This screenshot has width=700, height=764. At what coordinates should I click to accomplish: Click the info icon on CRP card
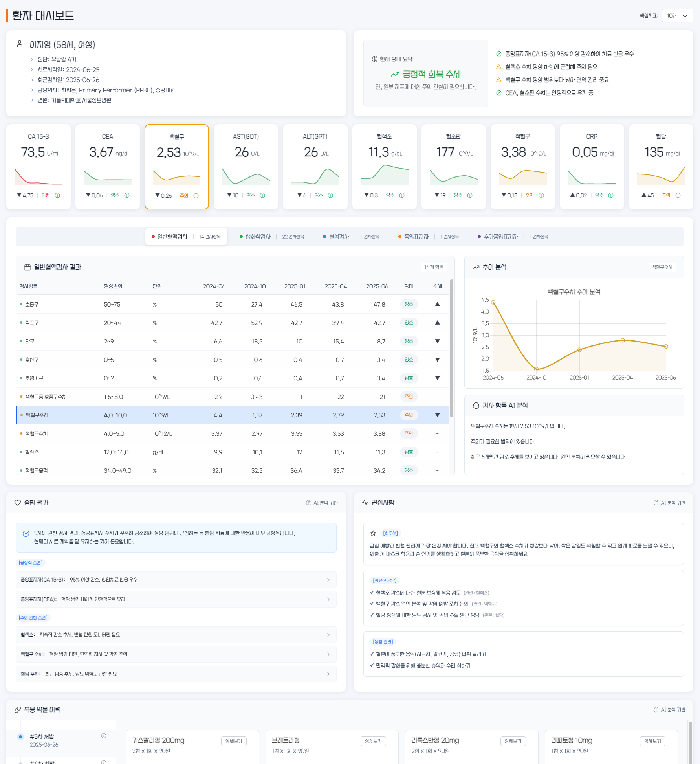(611, 195)
